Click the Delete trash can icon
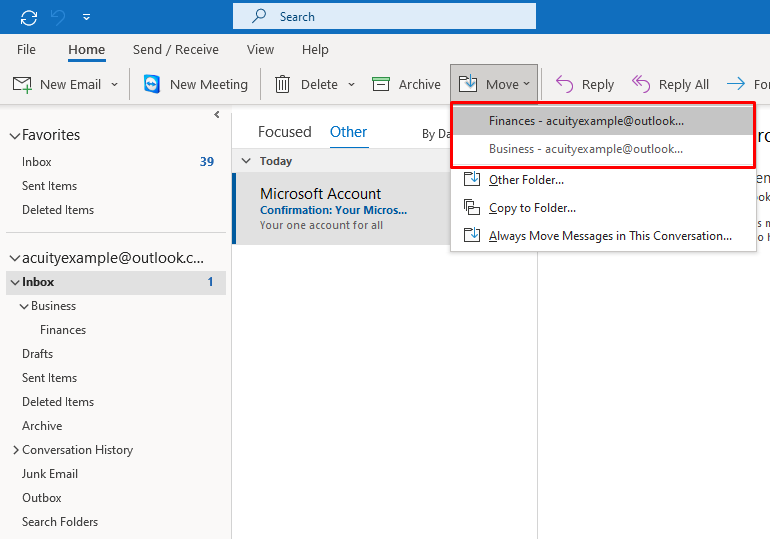The height and width of the screenshot is (539, 770). pyautogui.click(x=282, y=84)
